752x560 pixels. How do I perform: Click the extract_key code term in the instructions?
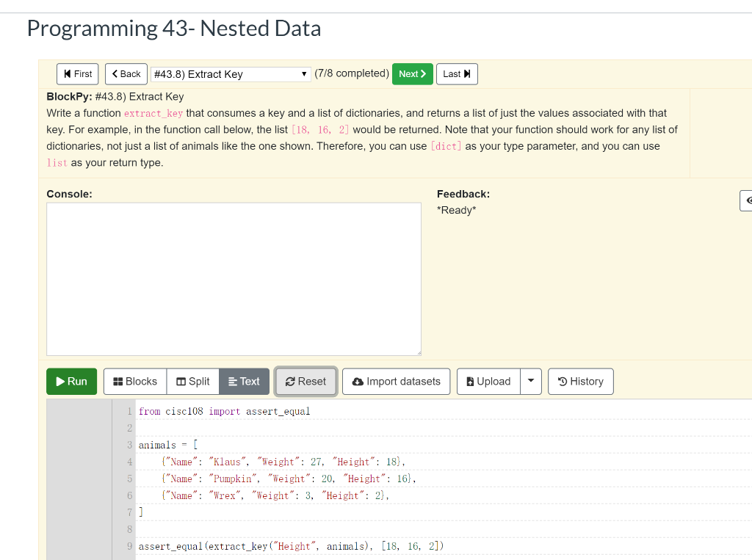point(153,113)
